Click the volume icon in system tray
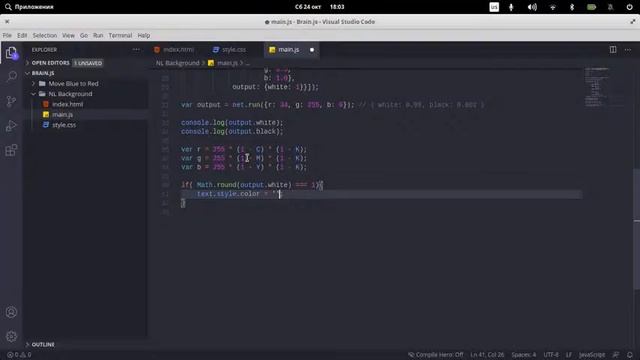Viewport: 640px width, 360px height. pos(532,7)
